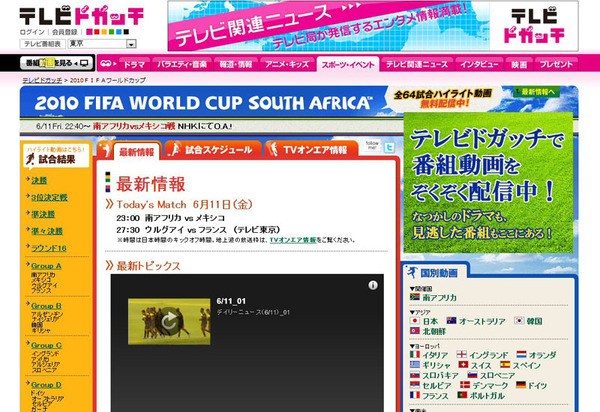Click the Denmark flag icon

pos(465,385)
